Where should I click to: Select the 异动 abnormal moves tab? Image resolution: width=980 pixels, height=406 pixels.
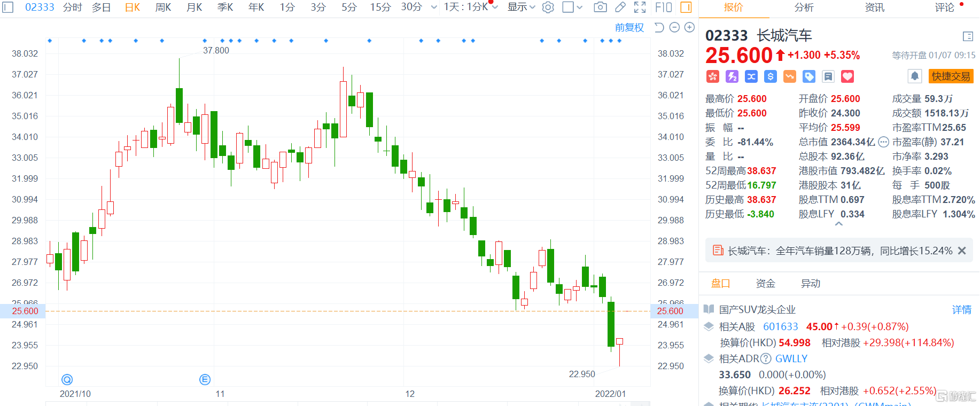tap(810, 284)
